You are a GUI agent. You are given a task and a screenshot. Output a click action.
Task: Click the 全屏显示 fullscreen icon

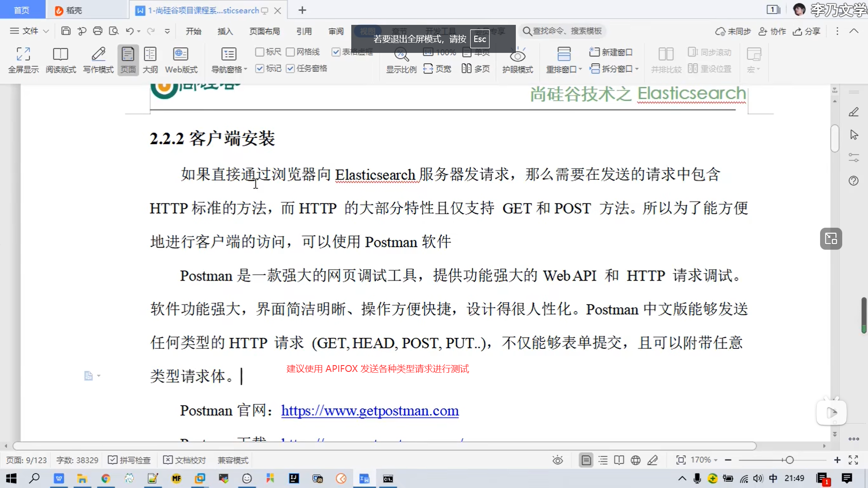[23, 54]
